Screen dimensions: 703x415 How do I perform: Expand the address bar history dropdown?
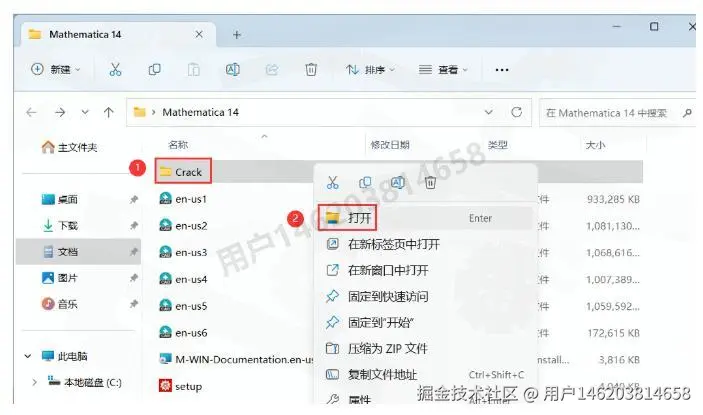pyautogui.click(x=489, y=112)
